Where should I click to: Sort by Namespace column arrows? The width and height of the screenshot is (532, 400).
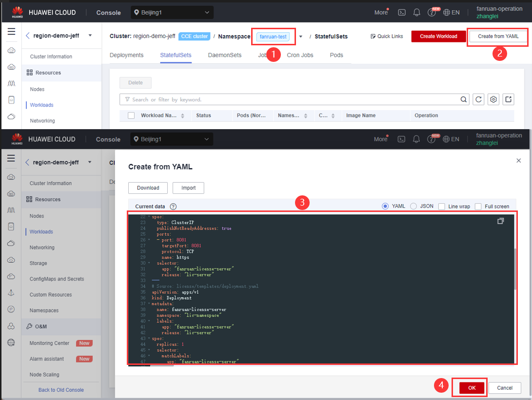pos(306,115)
